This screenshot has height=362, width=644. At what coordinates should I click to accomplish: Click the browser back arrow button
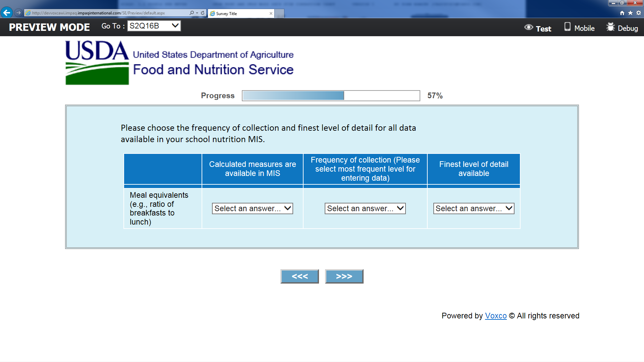7,13
